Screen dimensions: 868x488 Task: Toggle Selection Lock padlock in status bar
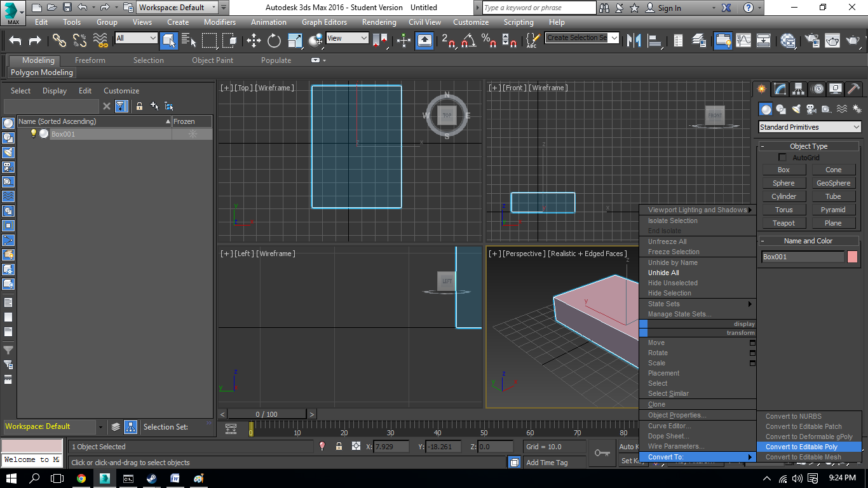pos(339,447)
